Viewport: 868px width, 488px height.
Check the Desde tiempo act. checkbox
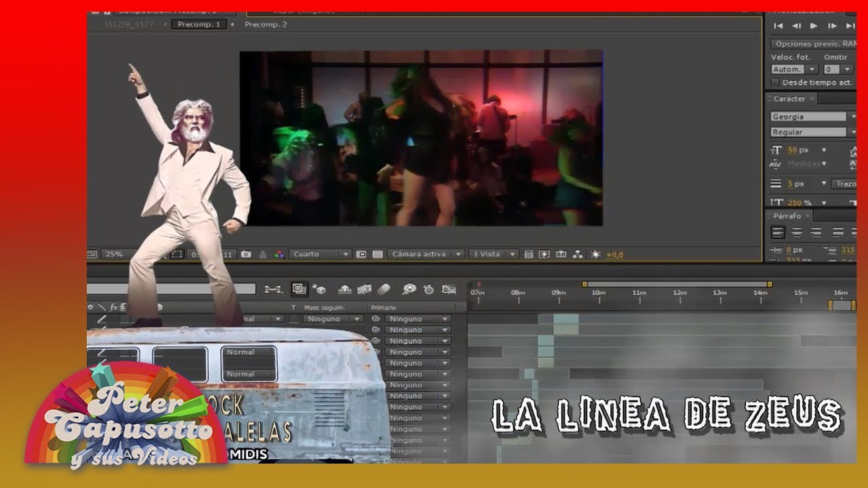coord(775,83)
